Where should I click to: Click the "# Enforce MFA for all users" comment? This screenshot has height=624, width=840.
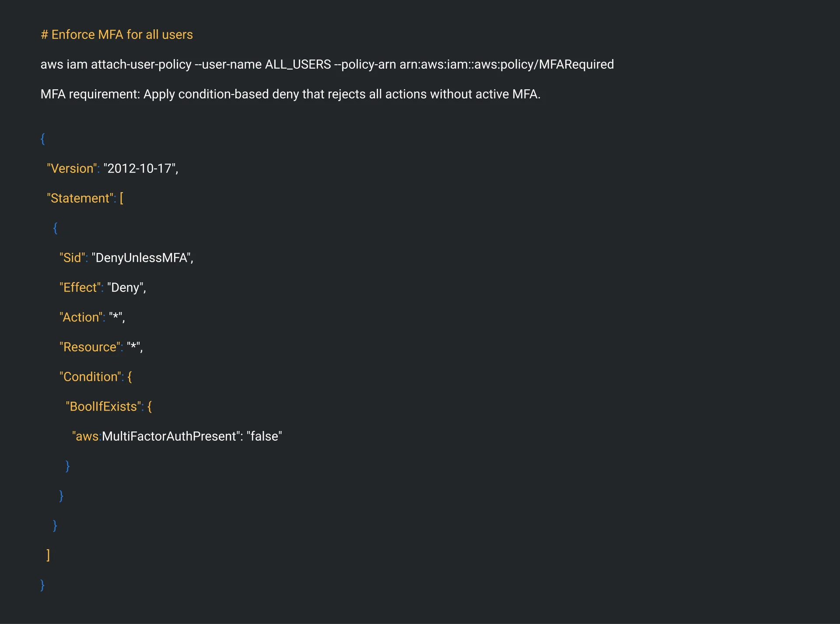click(117, 35)
